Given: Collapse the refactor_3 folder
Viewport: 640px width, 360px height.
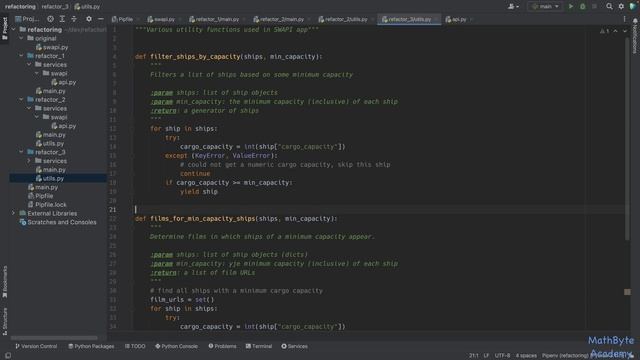Looking at the screenshot, I should point(21,152).
